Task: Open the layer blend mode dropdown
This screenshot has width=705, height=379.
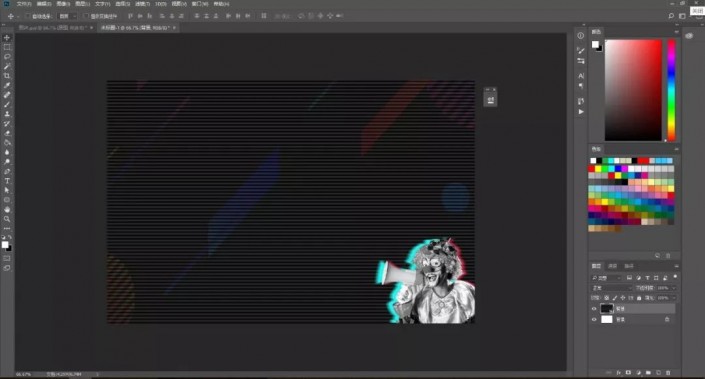Action: [x=611, y=288]
